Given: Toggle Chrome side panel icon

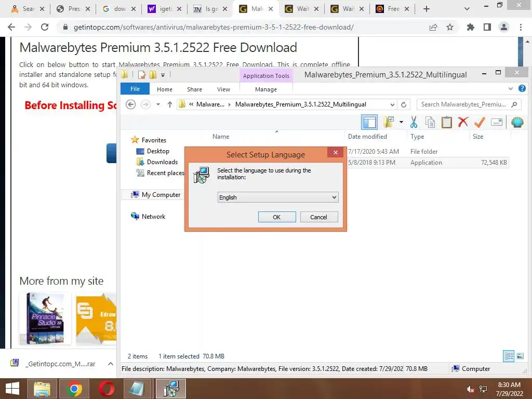Looking at the screenshot, I should click(487, 27).
